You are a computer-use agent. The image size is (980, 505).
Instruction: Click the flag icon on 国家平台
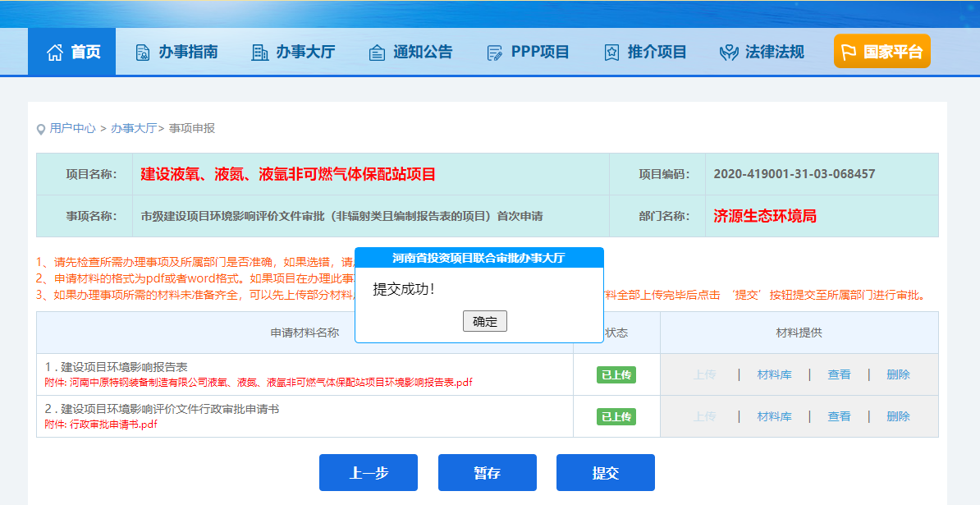click(848, 53)
